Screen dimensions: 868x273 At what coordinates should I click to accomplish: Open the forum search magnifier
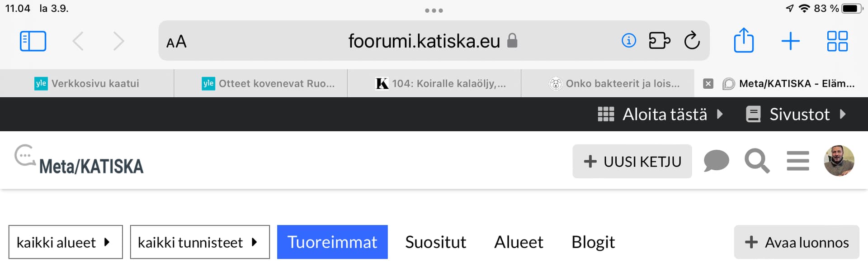[757, 161]
